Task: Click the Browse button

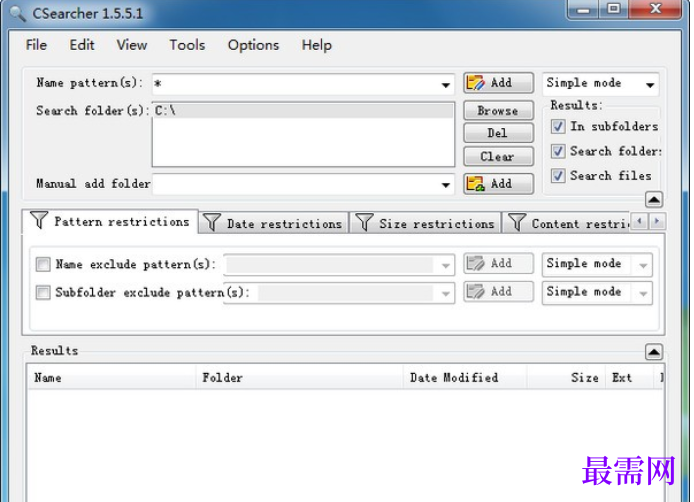Action: [498, 111]
